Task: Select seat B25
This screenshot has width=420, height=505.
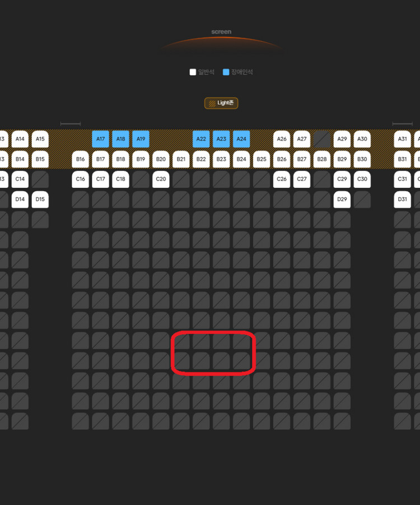Action: tap(262, 159)
